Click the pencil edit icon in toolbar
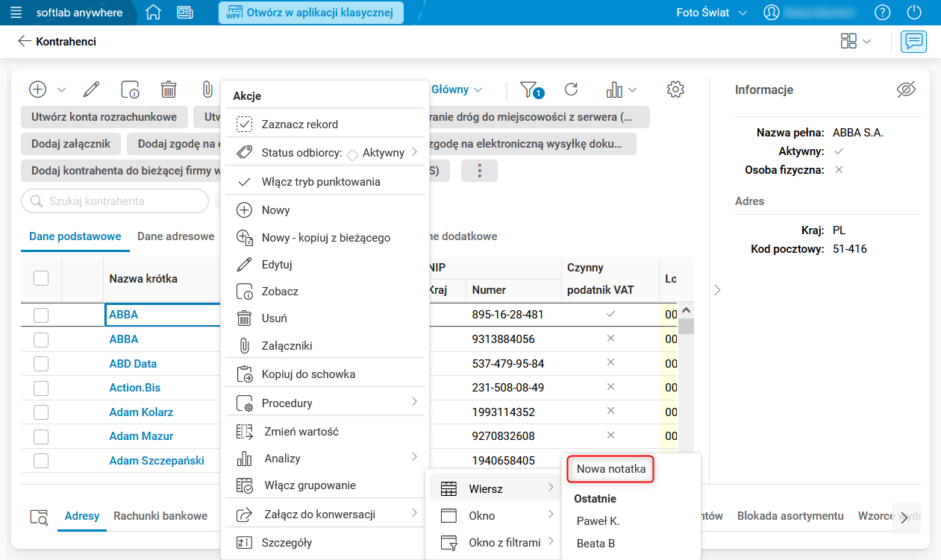 click(x=91, y=89)
